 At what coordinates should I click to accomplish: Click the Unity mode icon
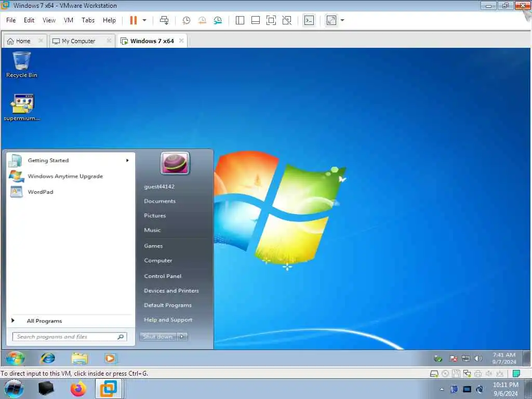click(287, 20)
